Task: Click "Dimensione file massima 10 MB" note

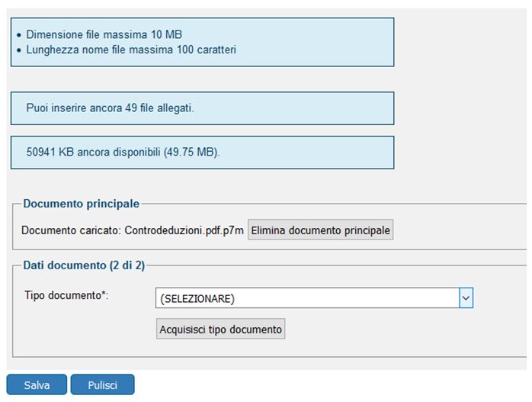Action: 104,34
